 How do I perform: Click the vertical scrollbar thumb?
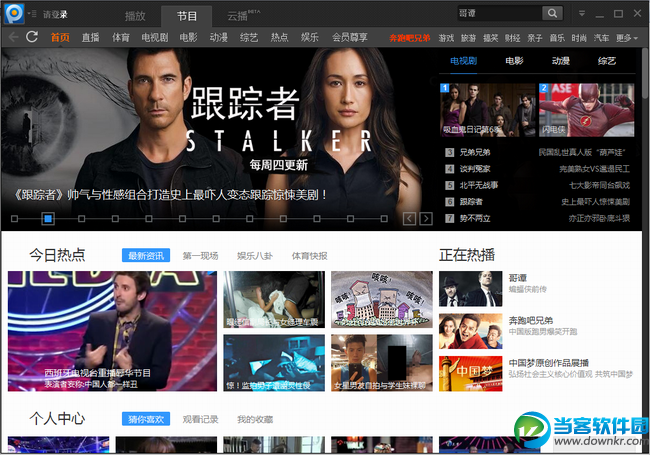pyautogui.click(x=645, y=74)
